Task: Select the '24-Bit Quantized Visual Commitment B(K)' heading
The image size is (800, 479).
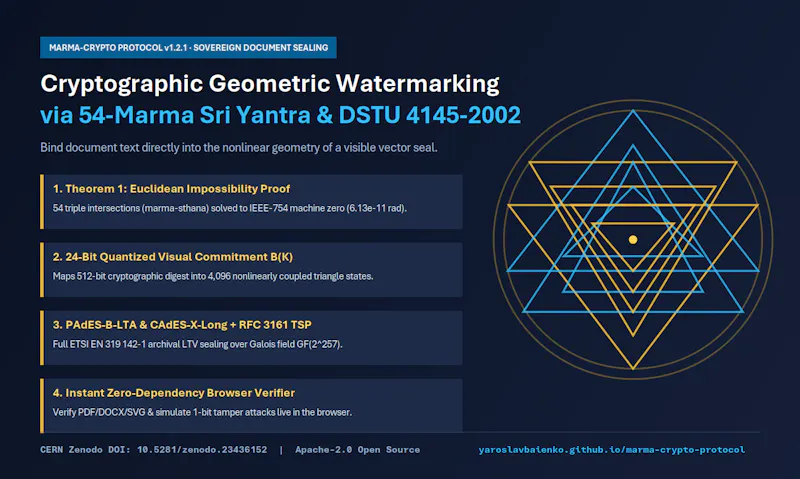Action: coord(173,257)
